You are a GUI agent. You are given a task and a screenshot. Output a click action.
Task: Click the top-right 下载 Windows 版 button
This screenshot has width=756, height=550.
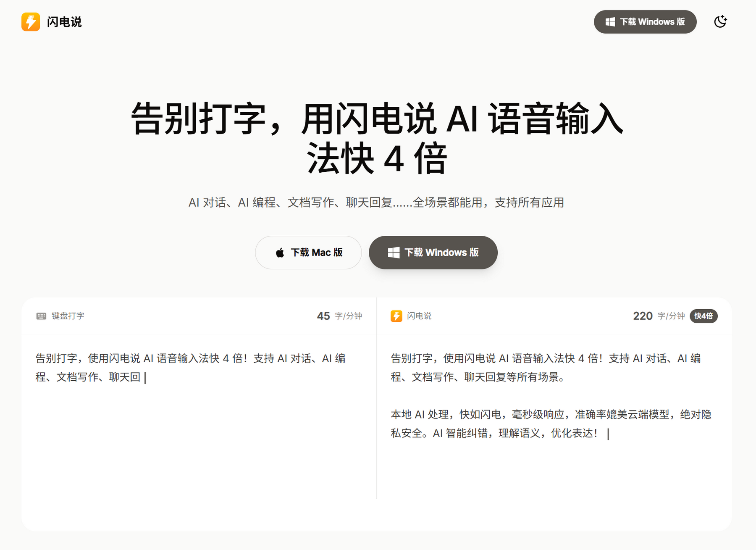(645, 22)
